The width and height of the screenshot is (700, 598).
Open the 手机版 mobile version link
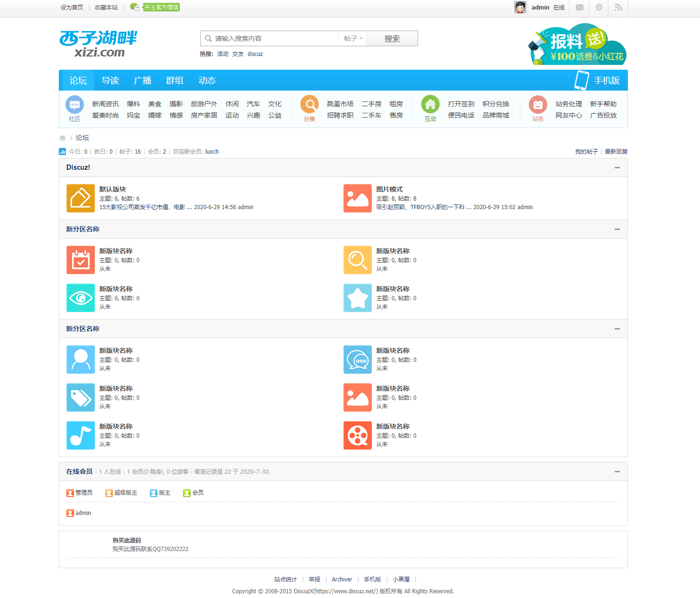[598, 81]
